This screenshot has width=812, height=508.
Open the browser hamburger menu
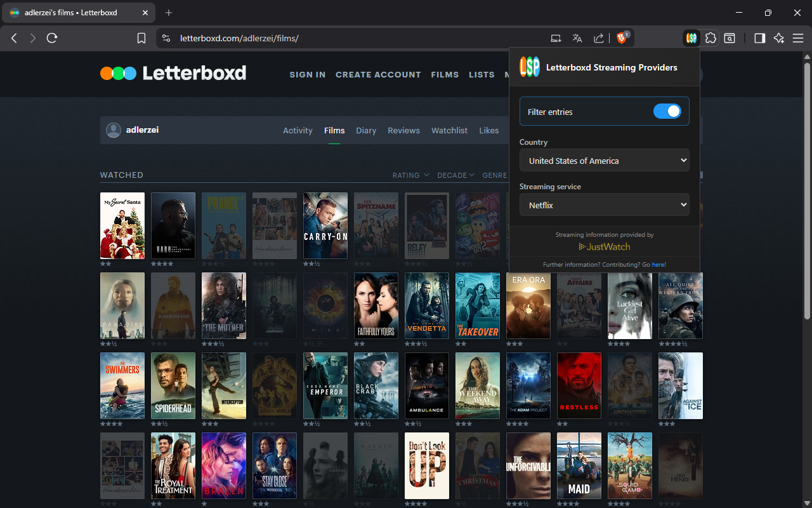798,38
